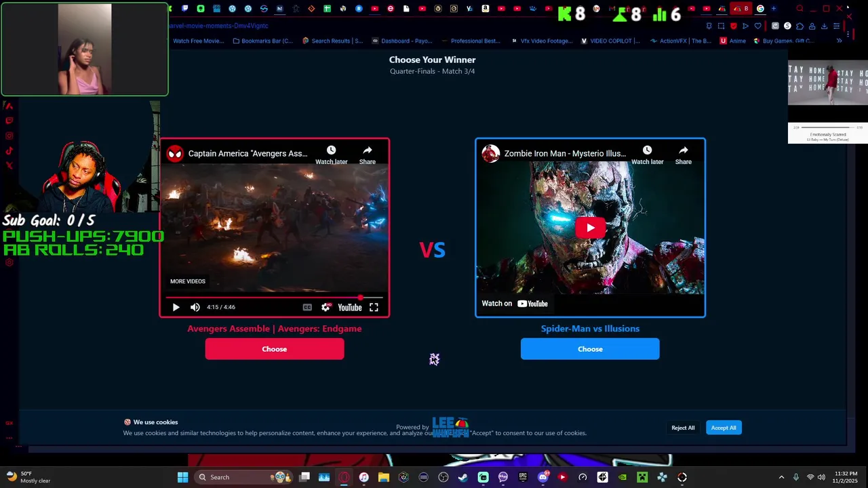Image resolution: width=868 pixels, height=488 pixels.
Task: Open Opera GX from taskbar
Action: 344,477
